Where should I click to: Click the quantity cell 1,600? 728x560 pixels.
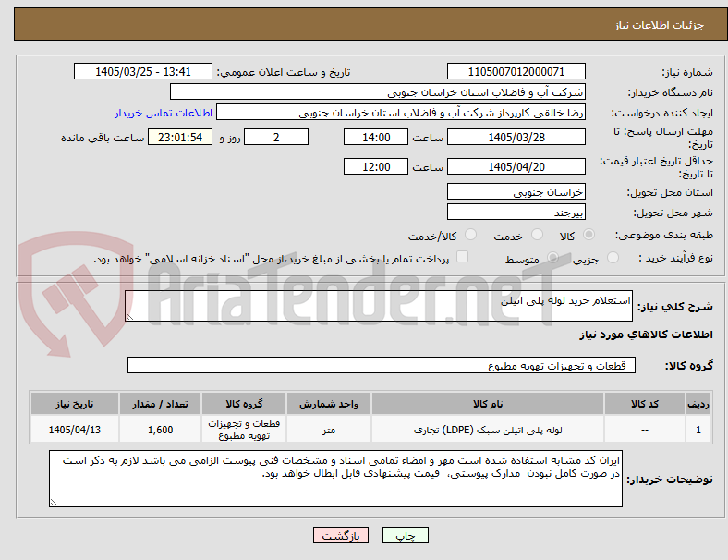coord(160,430)
